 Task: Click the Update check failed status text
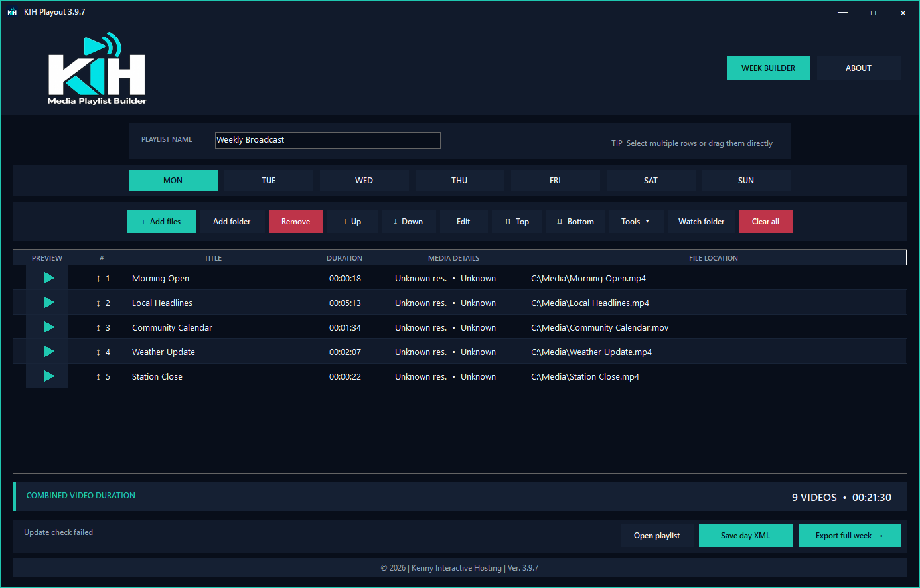pos(58,532)
